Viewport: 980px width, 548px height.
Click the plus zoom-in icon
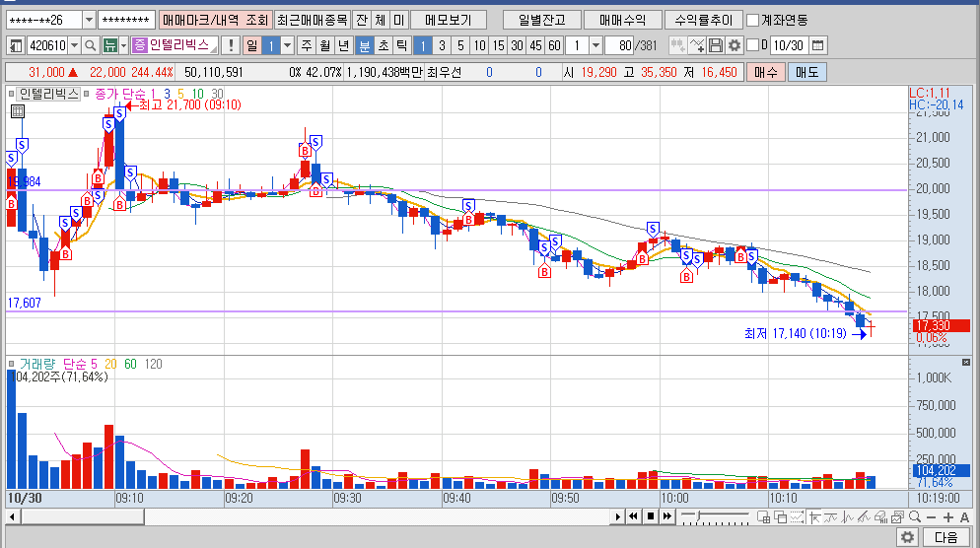coord(948,517)
